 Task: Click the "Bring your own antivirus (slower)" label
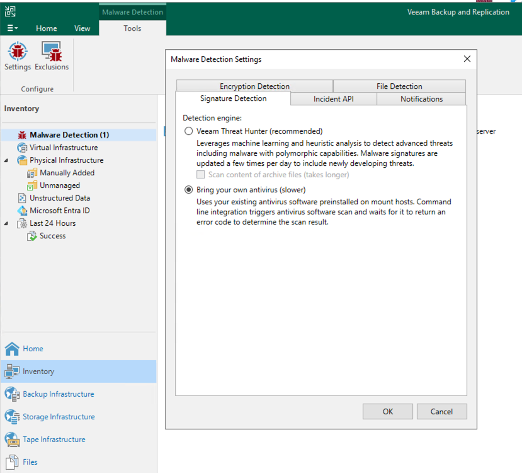(251, 190)
